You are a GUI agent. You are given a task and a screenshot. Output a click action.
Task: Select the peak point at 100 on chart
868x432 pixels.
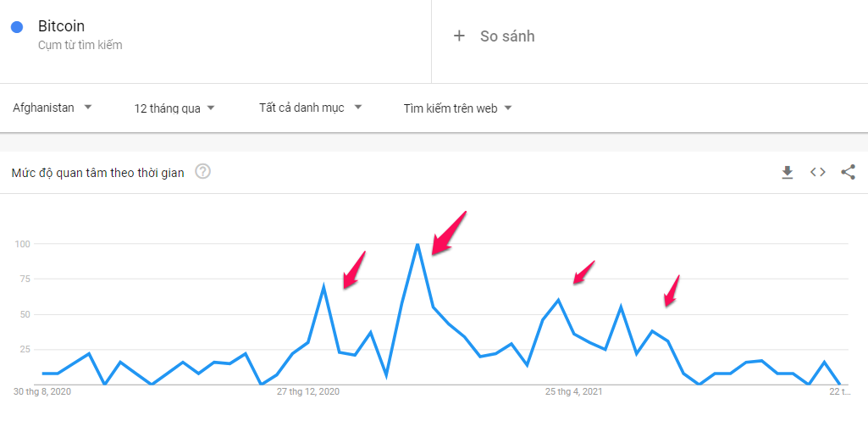tap(417, 244)
